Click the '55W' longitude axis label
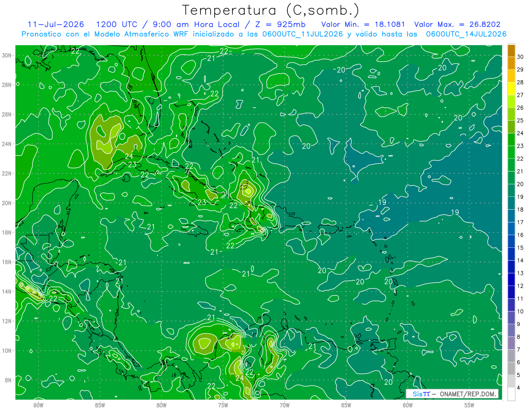The height and width of the screenshot is (411, 532). pos(469,405)
